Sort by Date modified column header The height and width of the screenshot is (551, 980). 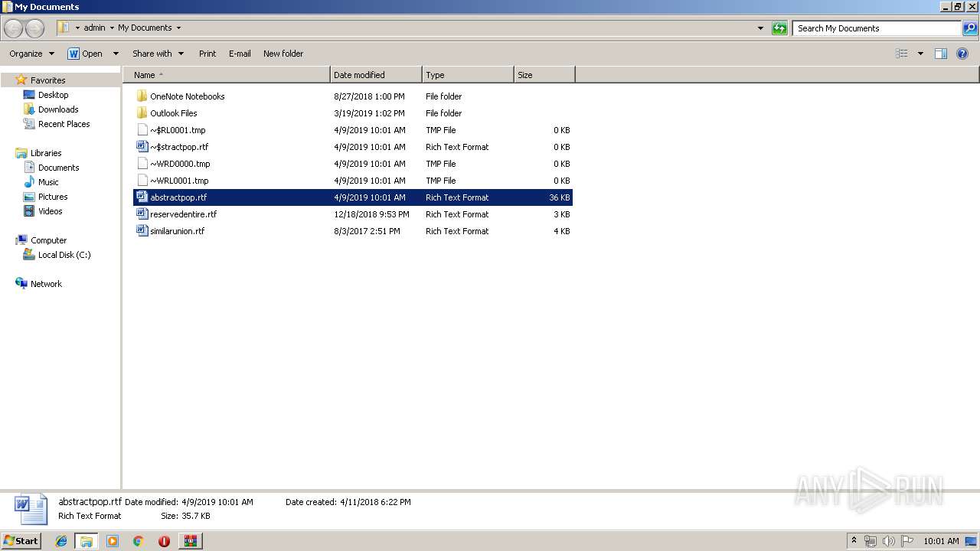coord(376,75)
